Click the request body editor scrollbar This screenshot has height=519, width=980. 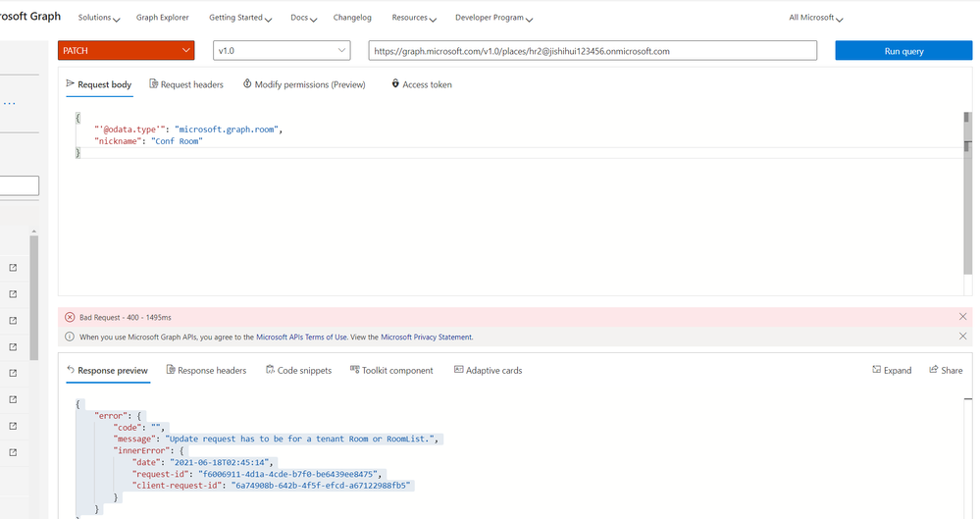pos(967,193)
